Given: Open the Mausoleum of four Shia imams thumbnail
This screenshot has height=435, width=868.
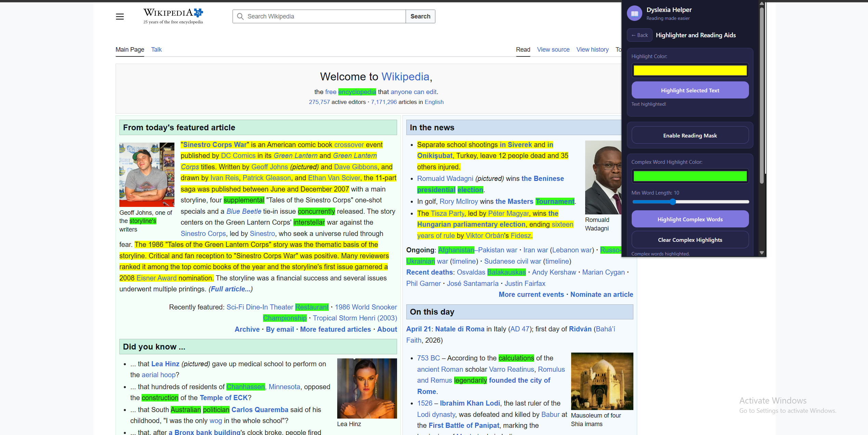Looking at the screenshot, I should click(602, 381).
